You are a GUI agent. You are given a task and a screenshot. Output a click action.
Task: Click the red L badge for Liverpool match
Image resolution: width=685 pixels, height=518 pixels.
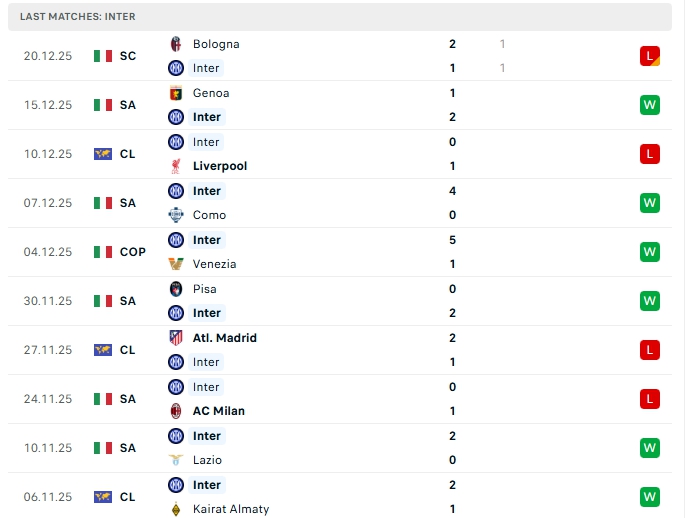(650, 154)
